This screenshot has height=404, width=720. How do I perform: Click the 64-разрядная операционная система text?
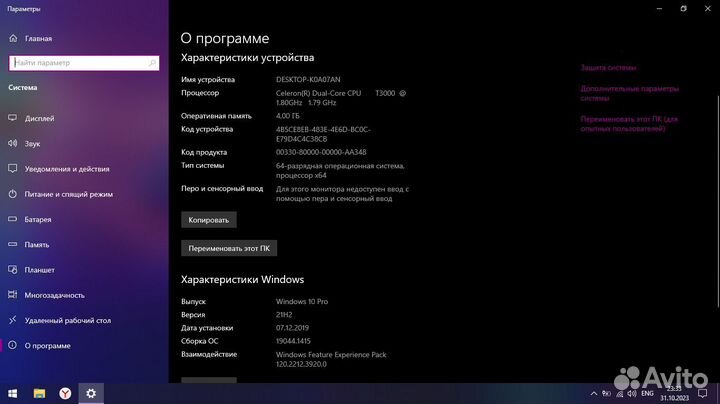(340, 170)
